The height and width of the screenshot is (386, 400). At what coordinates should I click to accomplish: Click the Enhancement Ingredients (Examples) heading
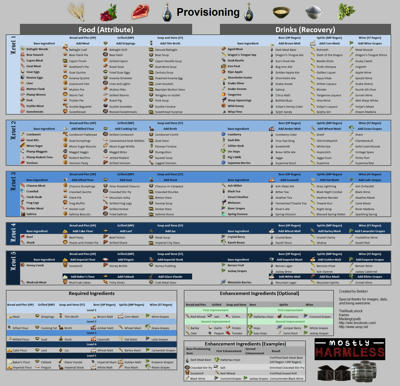pos(245,344)
